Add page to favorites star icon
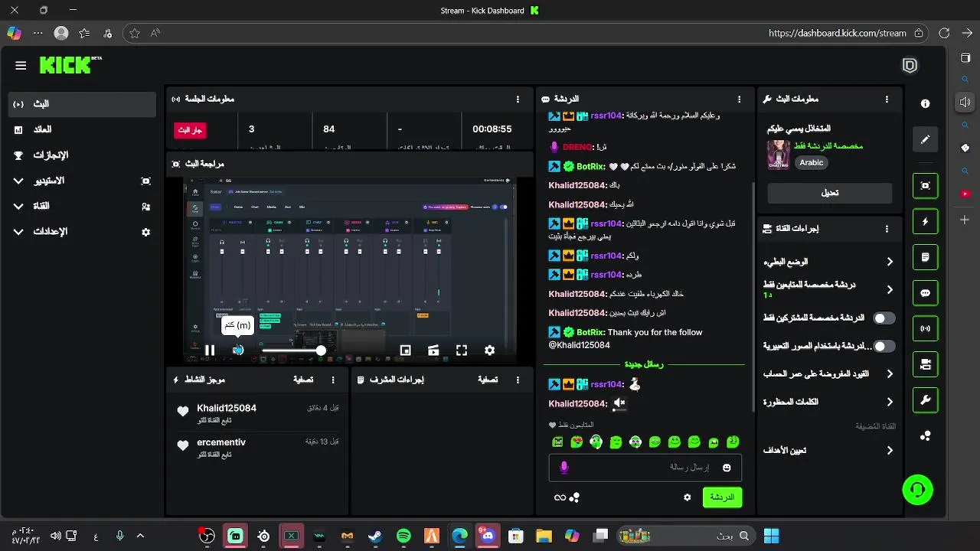This screenshot has width=980, height=551. click(135, 34)
